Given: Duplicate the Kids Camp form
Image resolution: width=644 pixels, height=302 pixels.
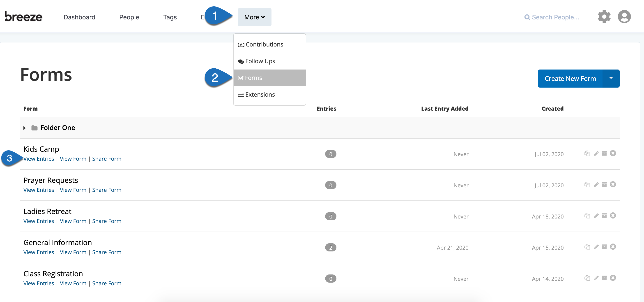Looking at the screenshot, I should [x=587, y=153].
